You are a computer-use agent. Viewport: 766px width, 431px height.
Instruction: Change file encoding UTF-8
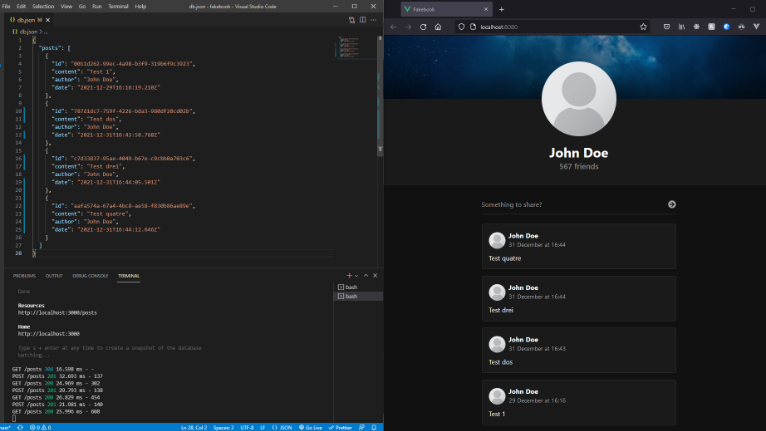247,428
